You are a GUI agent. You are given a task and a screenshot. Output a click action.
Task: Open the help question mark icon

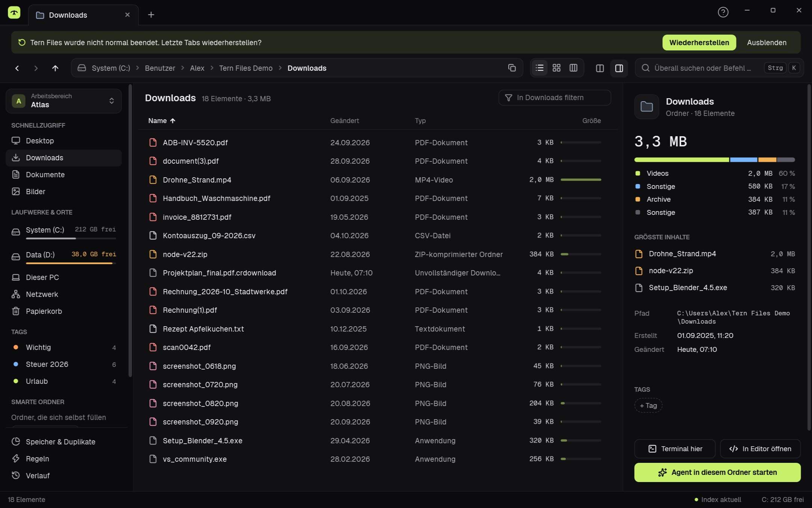coord(723,12)
